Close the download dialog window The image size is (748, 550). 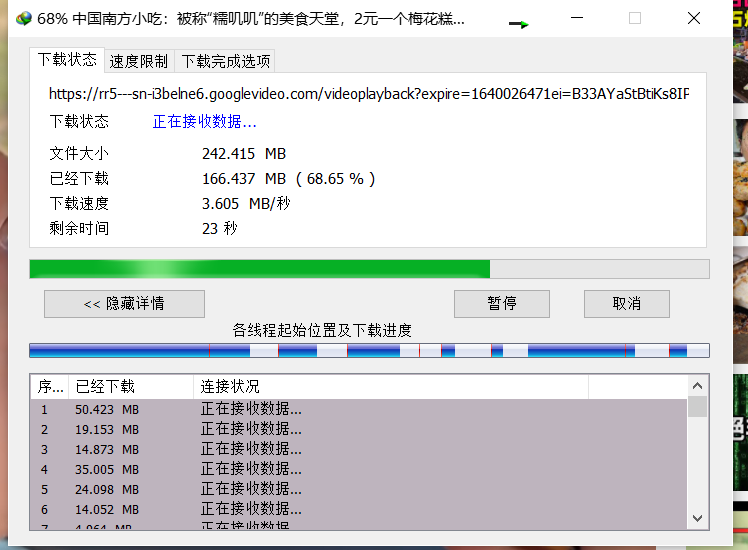693,18
